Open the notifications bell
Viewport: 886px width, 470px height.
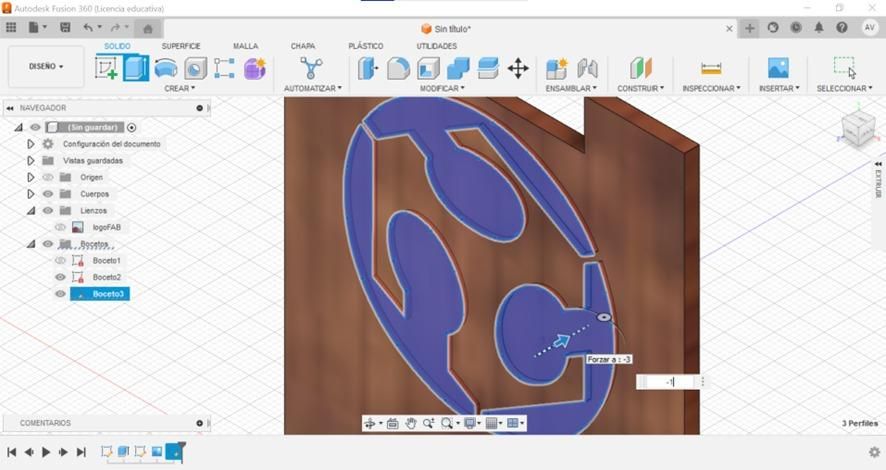[819, 28]
